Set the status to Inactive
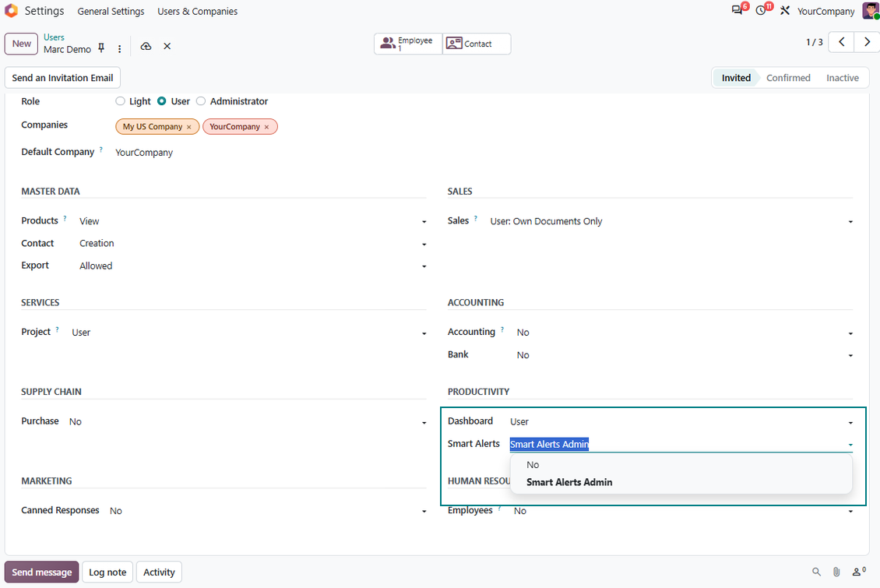The width and height of the screenshot is (880, 588). (x=843, y=78)
